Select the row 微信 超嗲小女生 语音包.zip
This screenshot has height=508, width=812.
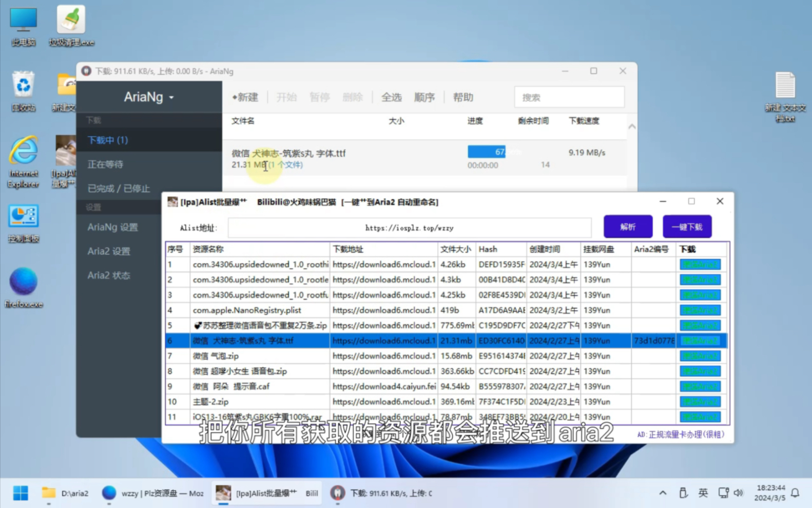tap(446, 371)
